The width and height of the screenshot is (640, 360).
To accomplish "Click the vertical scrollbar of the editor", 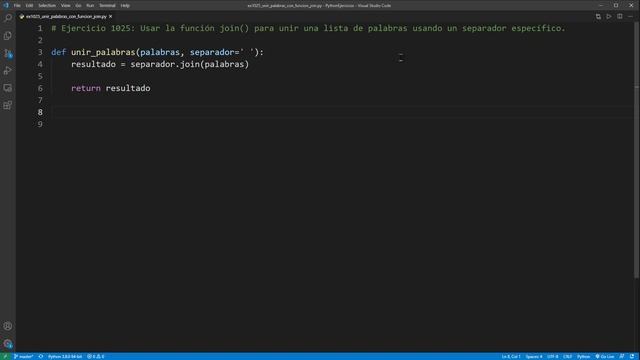I will 637,150.
